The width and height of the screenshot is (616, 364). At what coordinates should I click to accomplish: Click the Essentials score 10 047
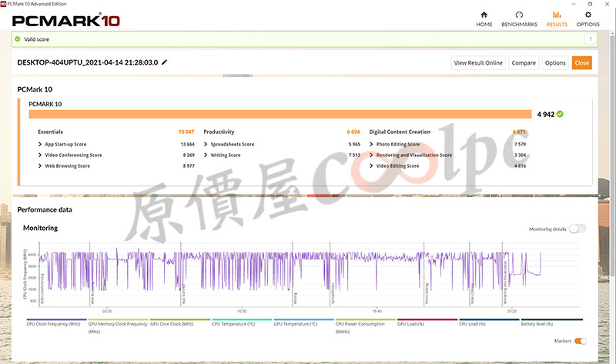coord(186,132)
